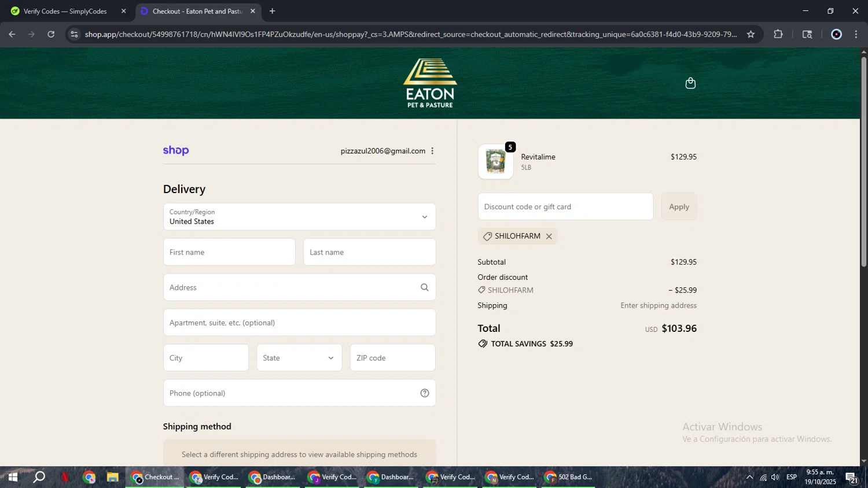
Task: Go back to previous page
Action: (x=12, y=34)
